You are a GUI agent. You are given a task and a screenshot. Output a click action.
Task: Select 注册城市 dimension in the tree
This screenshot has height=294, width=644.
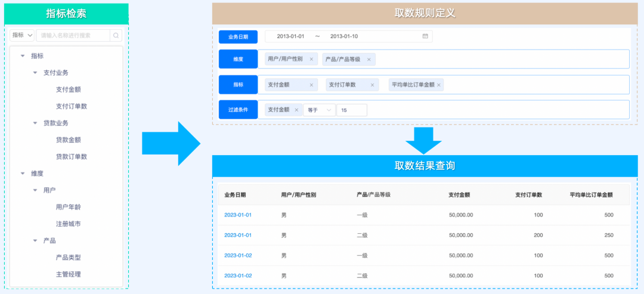[68, 224]
